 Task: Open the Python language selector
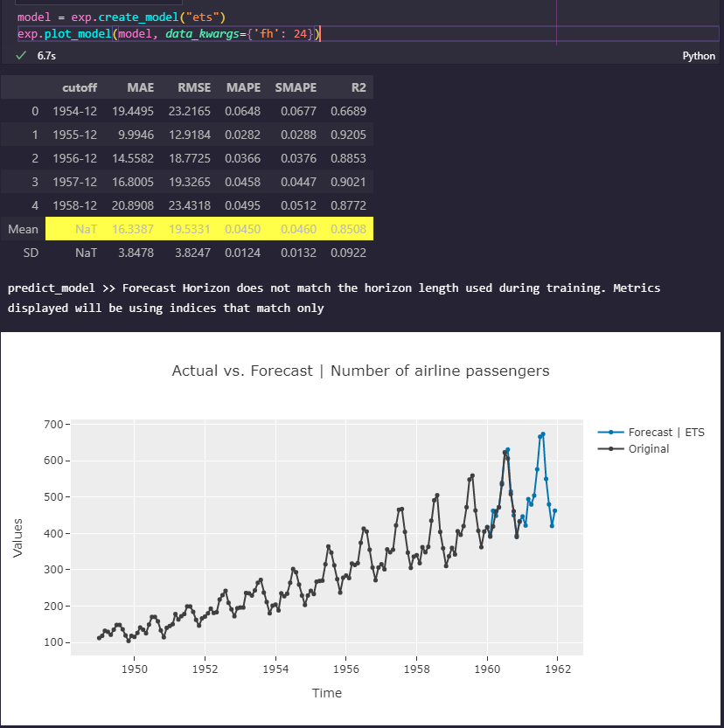(x=700, y=54)
